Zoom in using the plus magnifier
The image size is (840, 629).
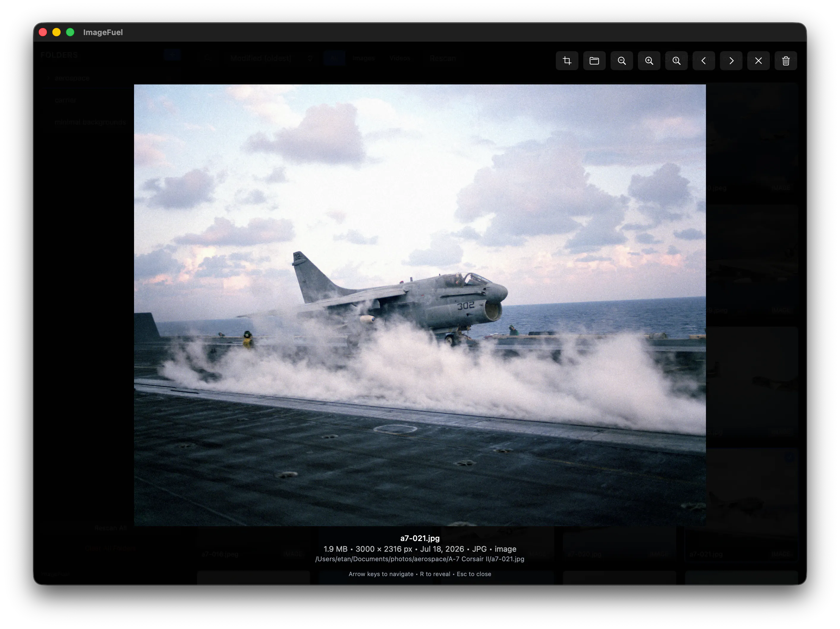649,61
